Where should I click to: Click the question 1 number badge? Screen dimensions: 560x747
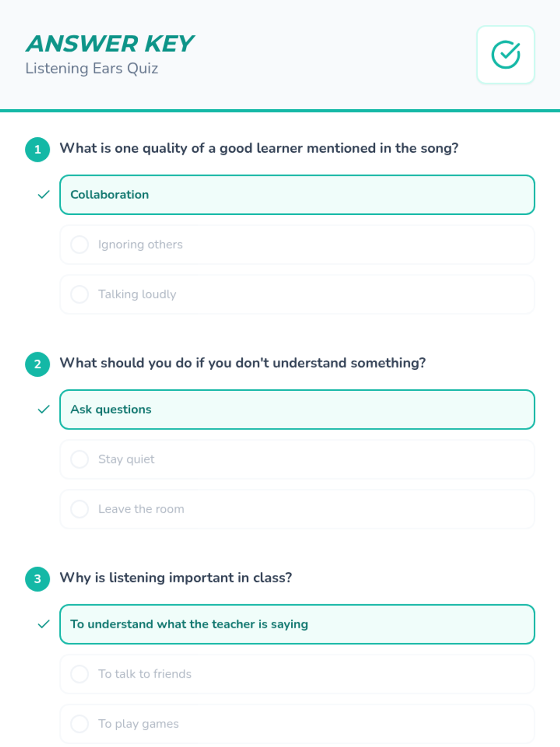[37, 149]
